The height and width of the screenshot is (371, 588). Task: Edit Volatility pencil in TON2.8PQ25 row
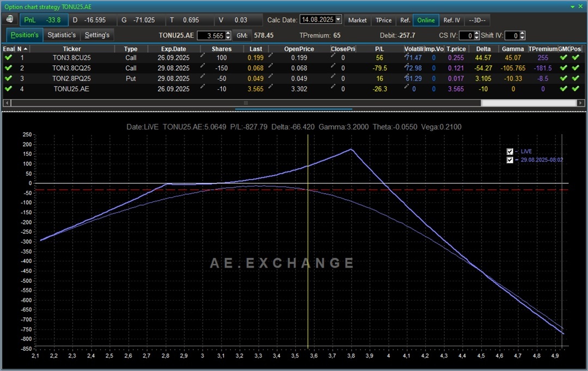click(406, 76)
